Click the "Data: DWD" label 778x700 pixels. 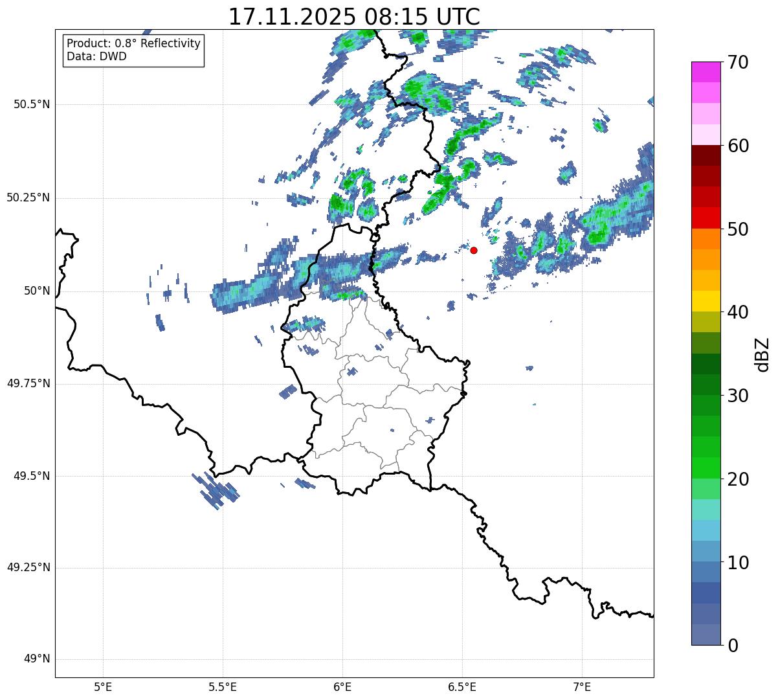tap(96, 56)
